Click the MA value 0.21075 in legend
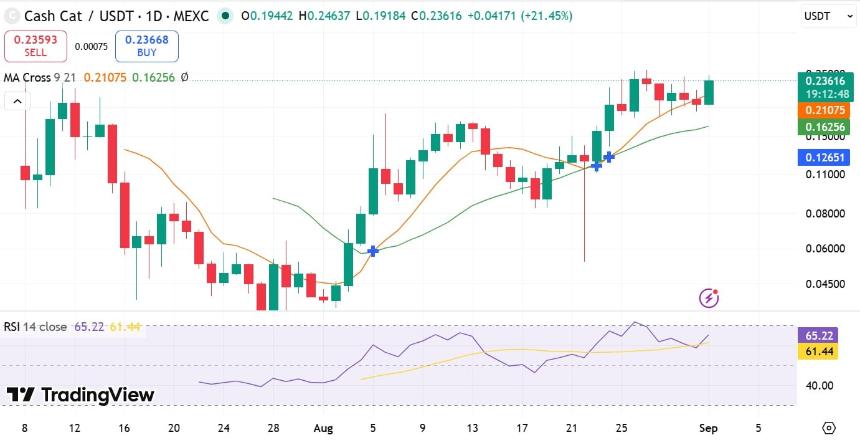 tap(105, 78)
